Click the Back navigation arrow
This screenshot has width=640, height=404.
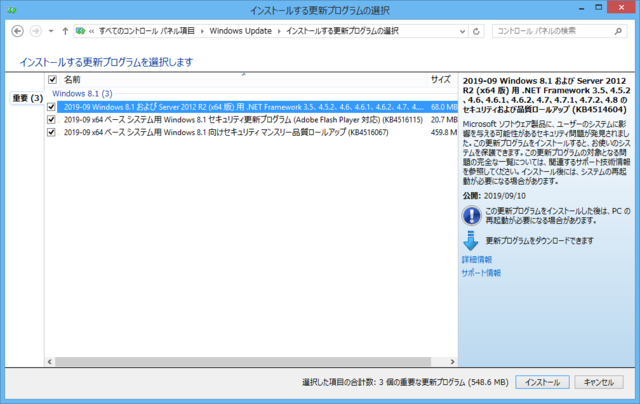tap(18, 31)
